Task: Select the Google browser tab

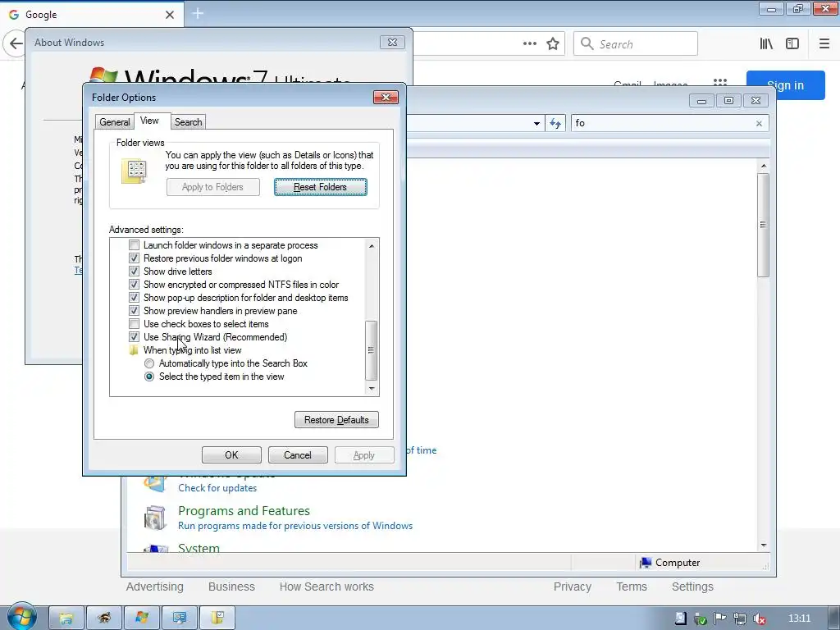Action: [x=92, y=15]
